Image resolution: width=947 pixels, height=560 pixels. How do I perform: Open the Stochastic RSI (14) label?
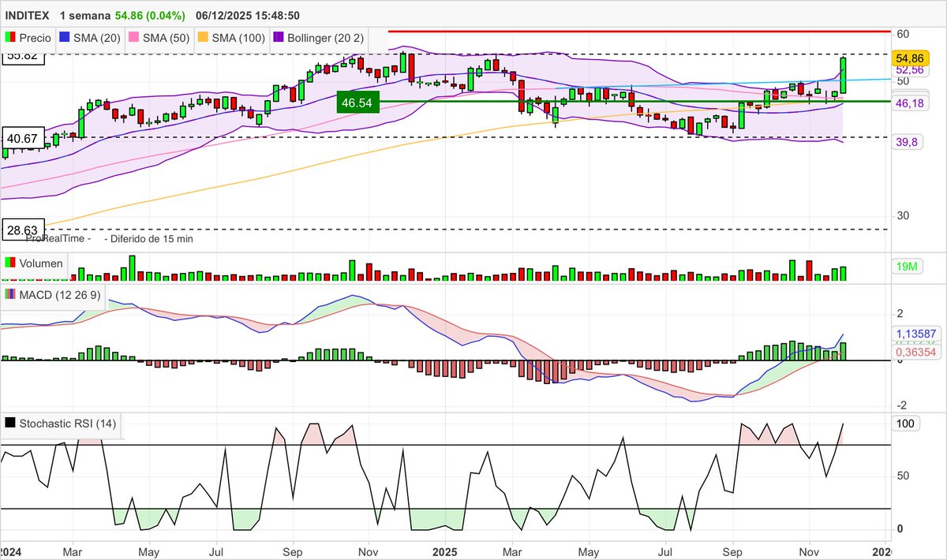click(x=68, y=424)
